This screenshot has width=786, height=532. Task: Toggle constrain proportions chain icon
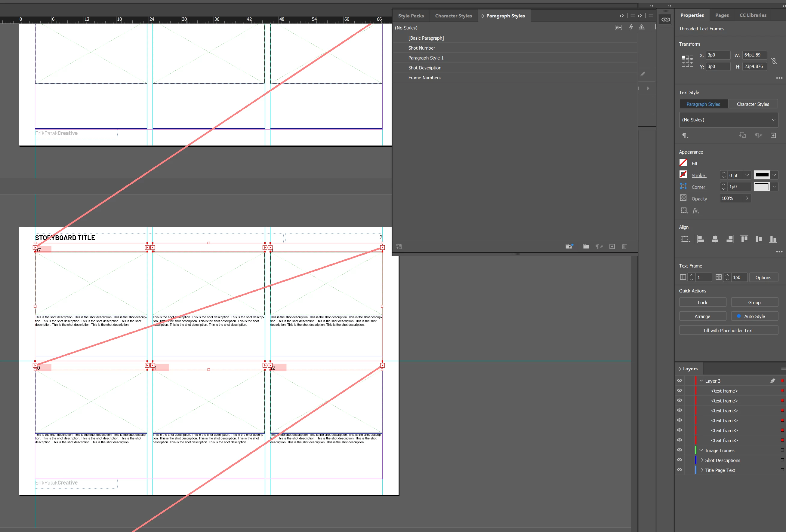coord(774,61)
